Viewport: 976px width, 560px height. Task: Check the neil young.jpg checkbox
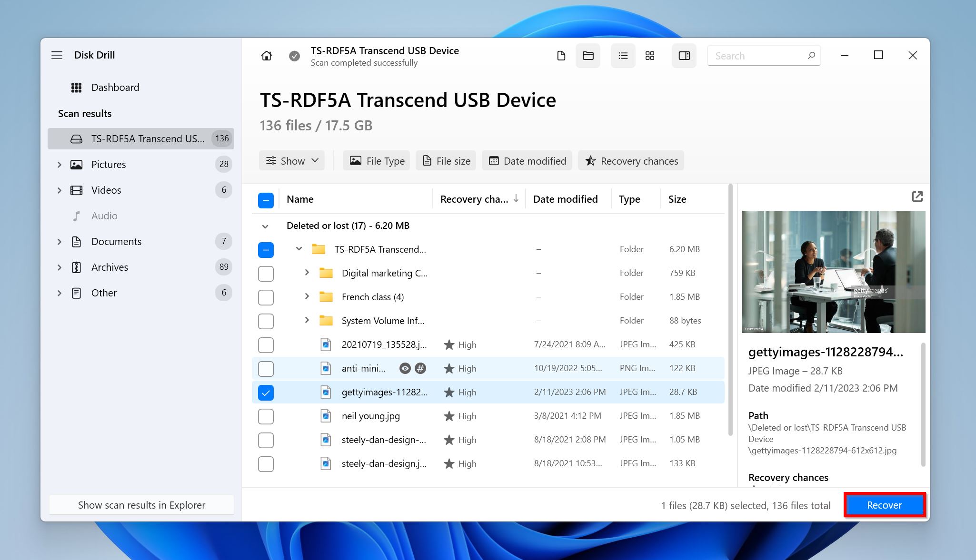(267, 416)
